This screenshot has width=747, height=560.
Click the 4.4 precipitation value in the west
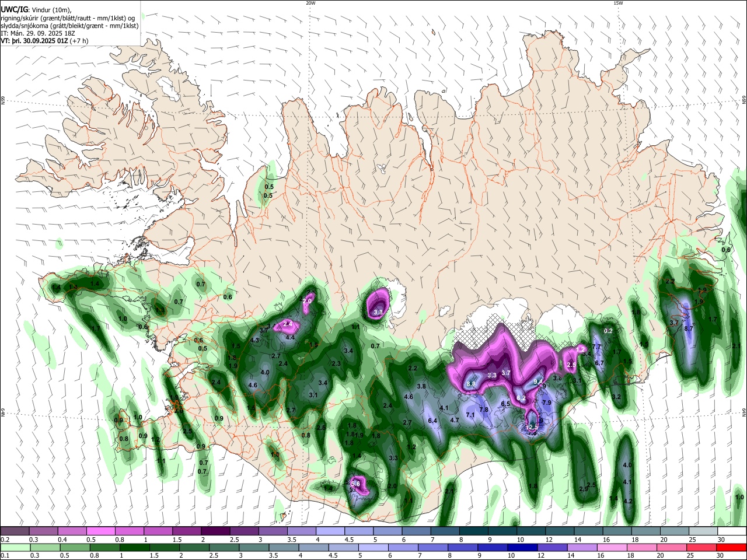[289, 337]
